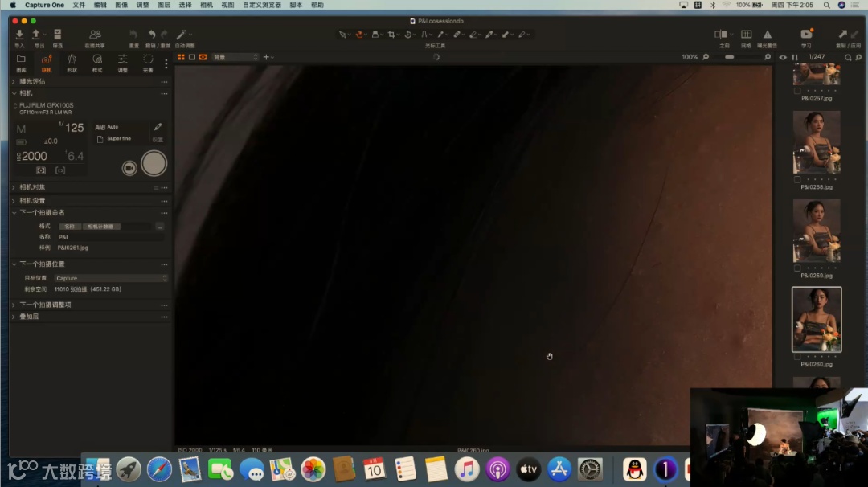Expand the Overlay (叠加层) panel
This screenshot has width=868, height=487.
click(14, 317)
